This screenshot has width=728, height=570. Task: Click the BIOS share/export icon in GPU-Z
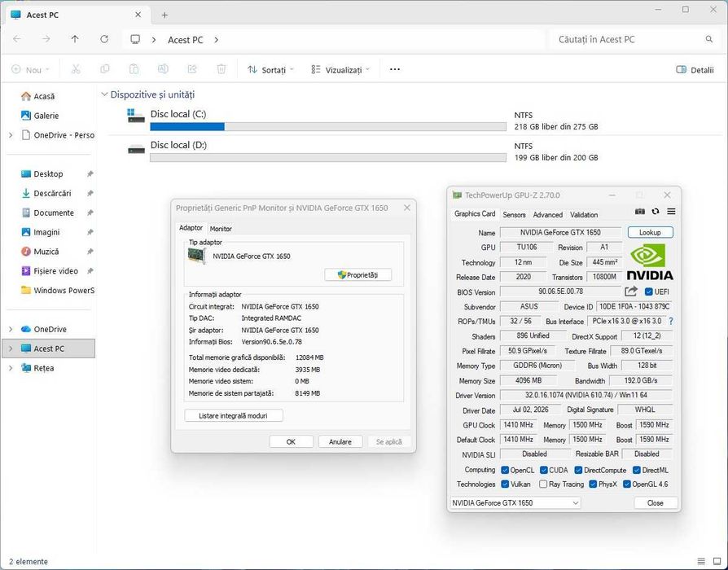pos(631,292)
